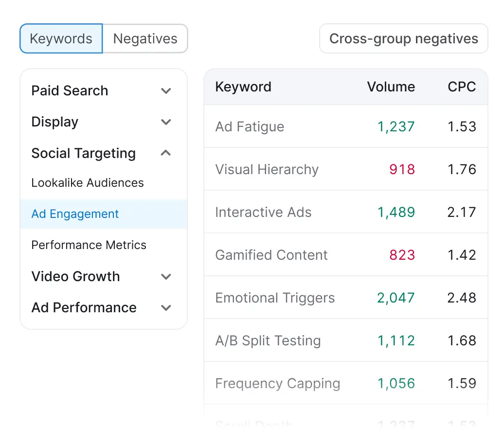Switch to the Keywords tab
This screenshot has width=504, height=428.
pyautogui.click(x=61, y=39)
